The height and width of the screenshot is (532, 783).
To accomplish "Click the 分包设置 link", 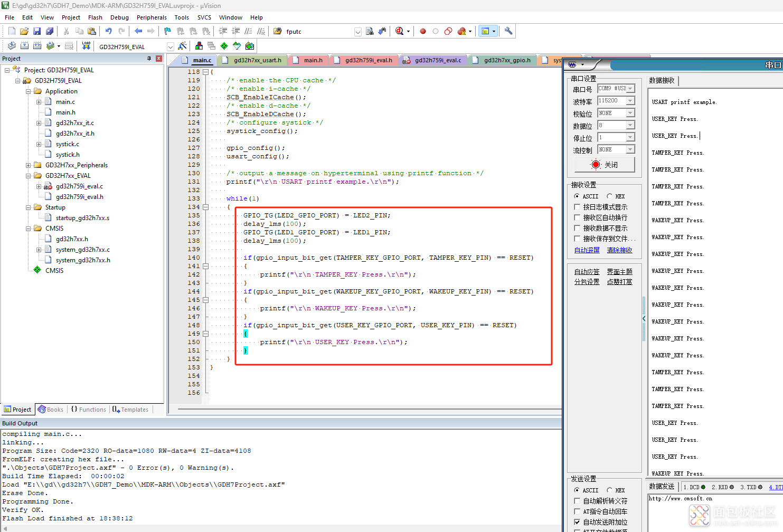I will click(x=587, y=282).
